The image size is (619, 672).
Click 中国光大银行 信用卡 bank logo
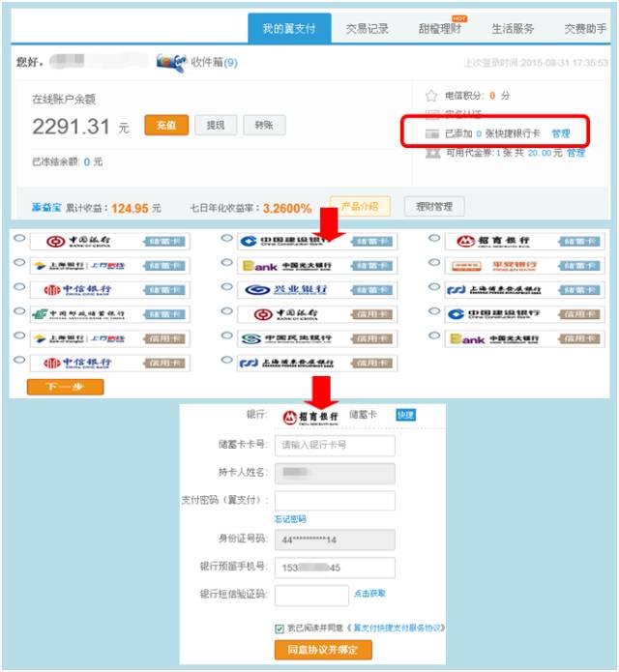pyautogui.click(x=493, y=339)
